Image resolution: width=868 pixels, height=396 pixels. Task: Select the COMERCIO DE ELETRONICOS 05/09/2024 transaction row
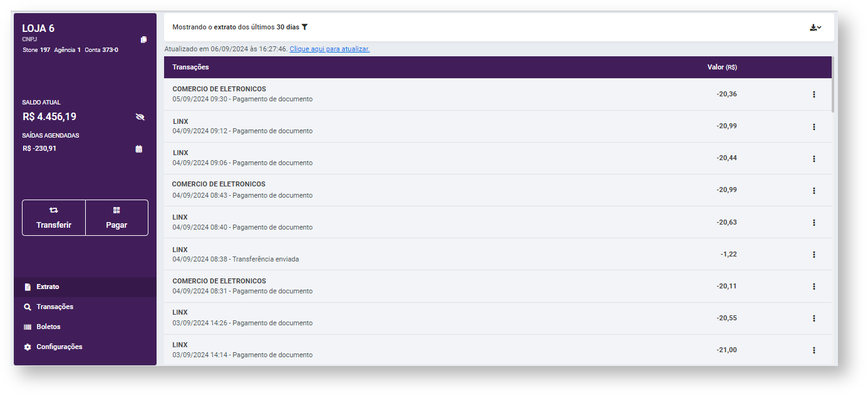(438, 94)
